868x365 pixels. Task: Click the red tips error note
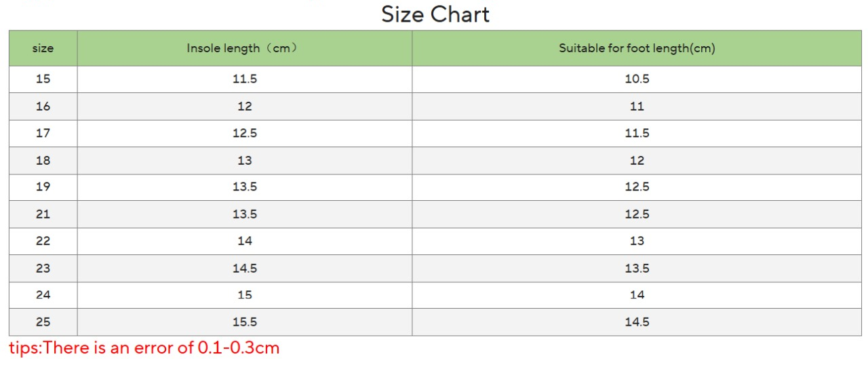[x=144, y=348]
